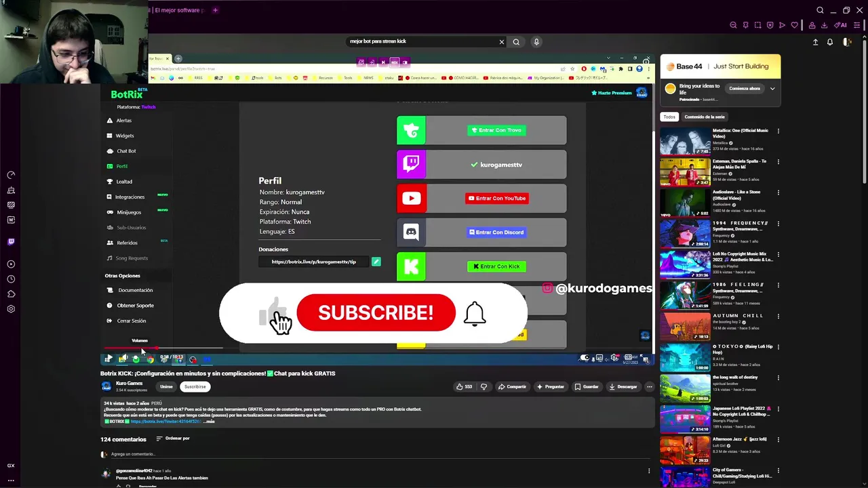This screenshot has width=868, height=488.
Task: Clear the YouTube search text with X
Action: coord(502,42)
